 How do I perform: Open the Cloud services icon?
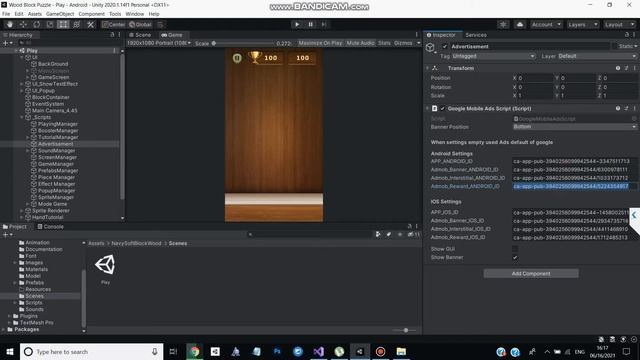[520, 24]
